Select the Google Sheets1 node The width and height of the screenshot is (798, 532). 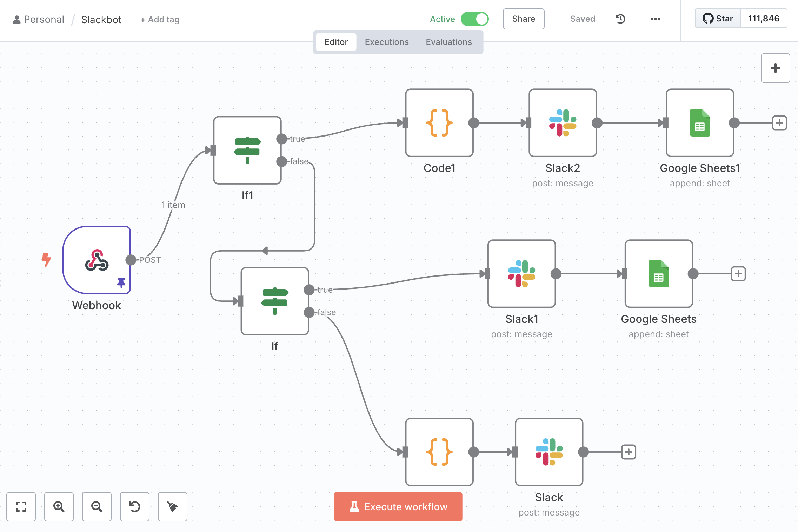pos(700,123)
